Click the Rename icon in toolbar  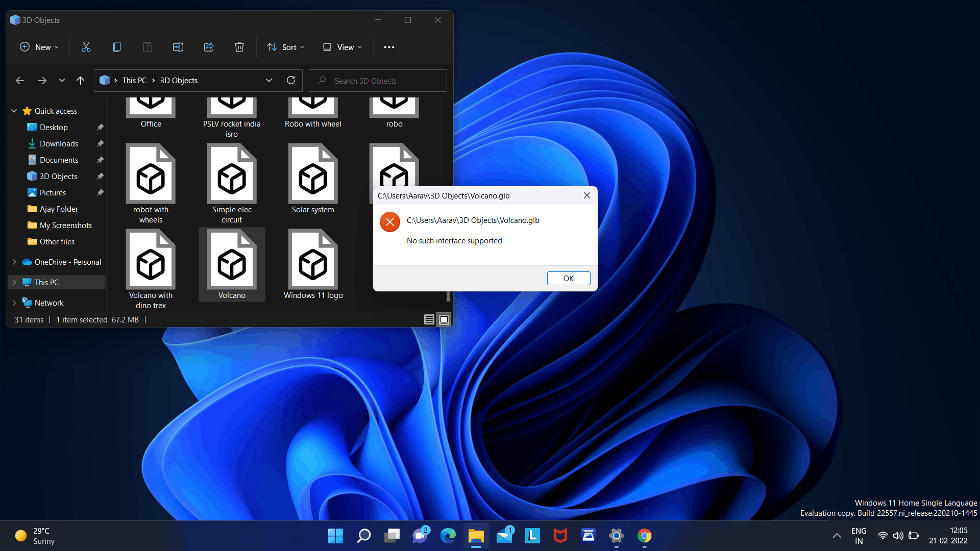click(178, 47)
